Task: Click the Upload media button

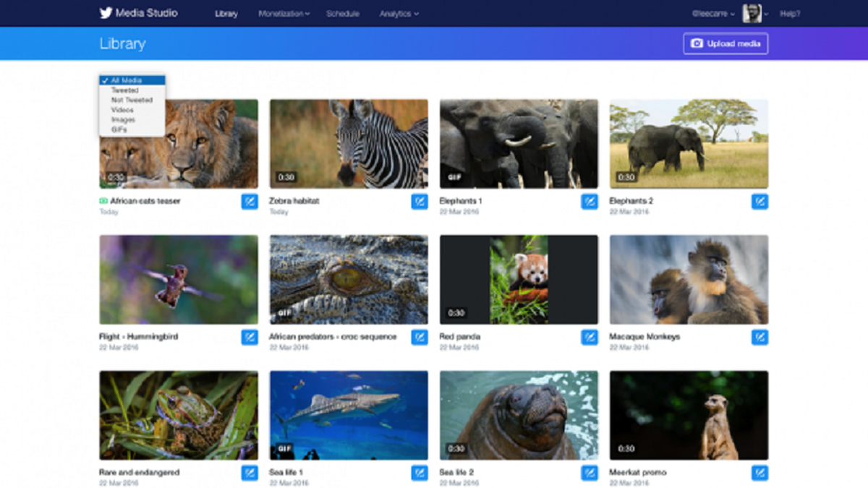Action: 726,43
